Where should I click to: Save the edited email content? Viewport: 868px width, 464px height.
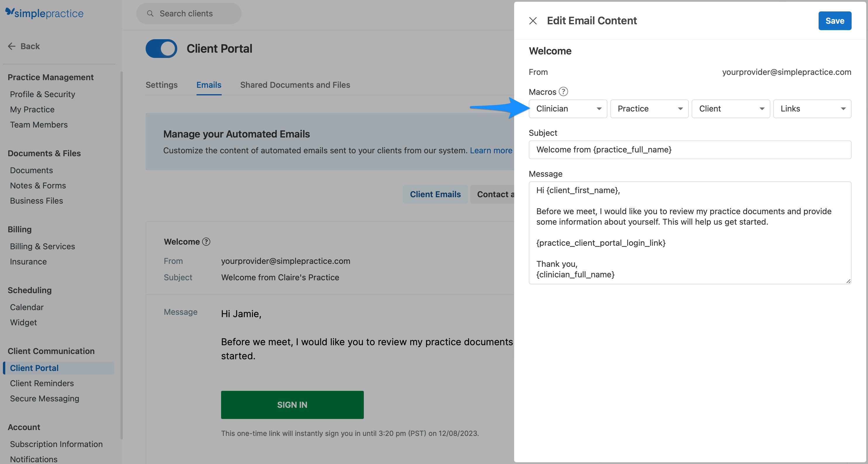pos(835,20)
